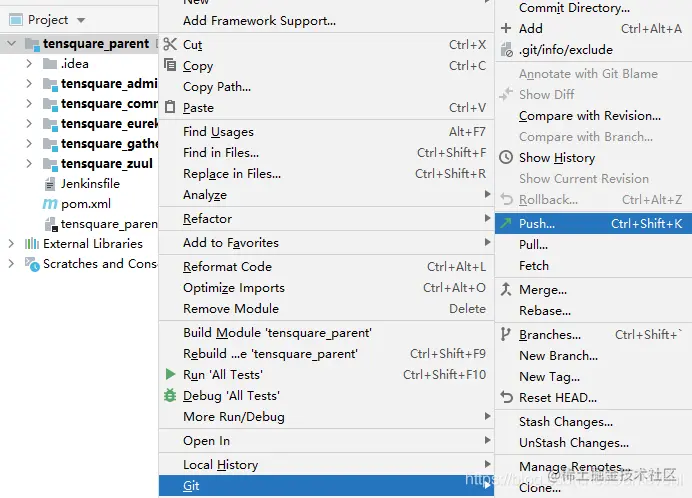Choose Optimize Imports menu entry
The image size is (692, 498).
pos(326,287)
